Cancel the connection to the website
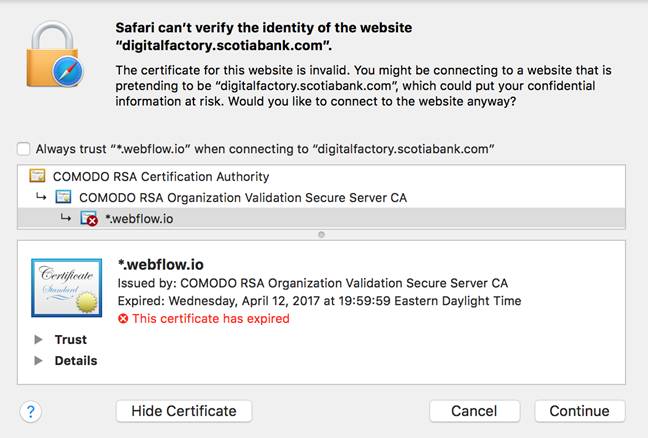 coord(474,411)
